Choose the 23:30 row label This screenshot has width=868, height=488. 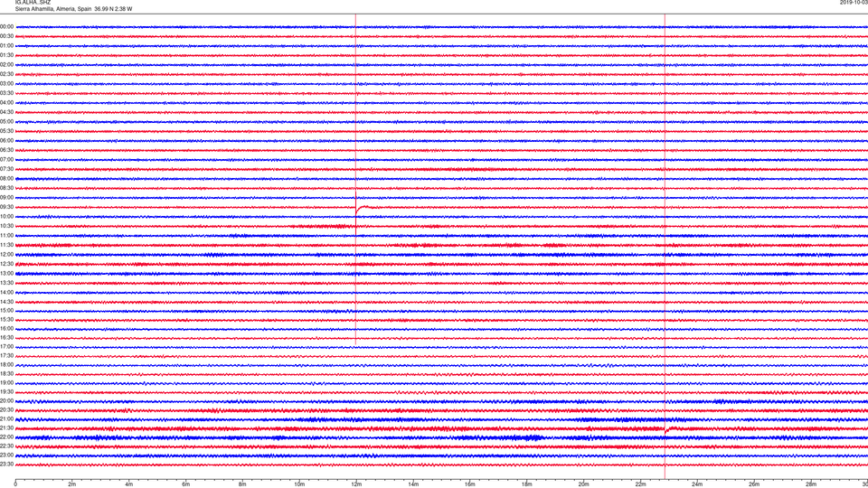(6, 465)
